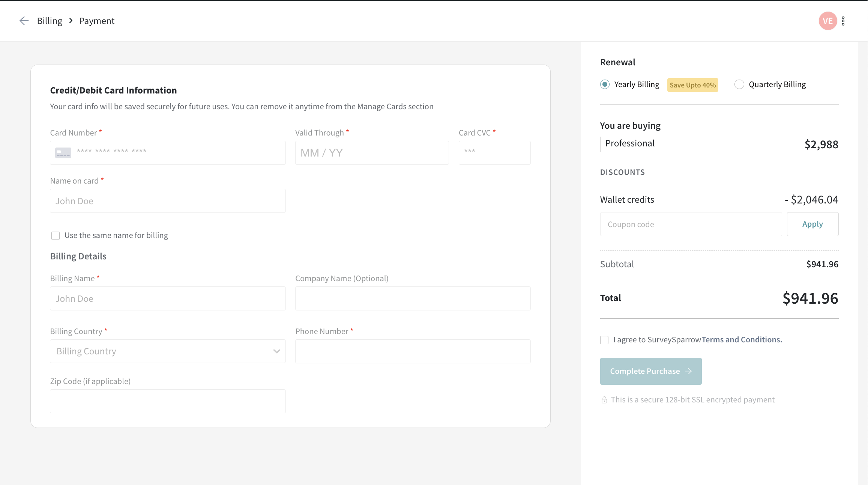Go to Billing breadcrumb
The height and width of the screenshot is (485, 868).
click(x=50, y=21)
